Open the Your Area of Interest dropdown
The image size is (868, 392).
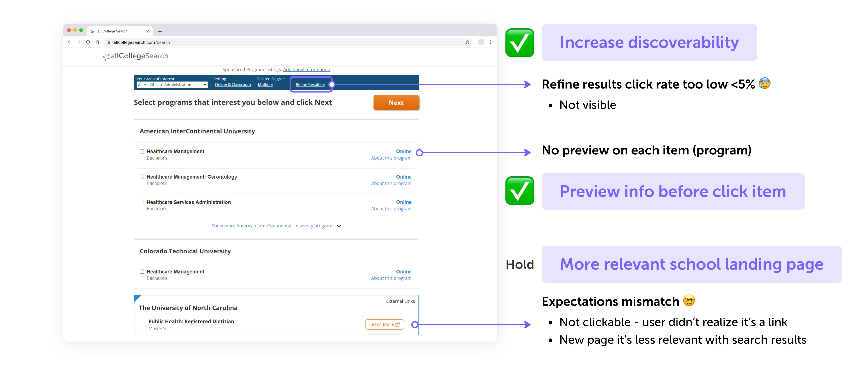(x=172, y=85)
